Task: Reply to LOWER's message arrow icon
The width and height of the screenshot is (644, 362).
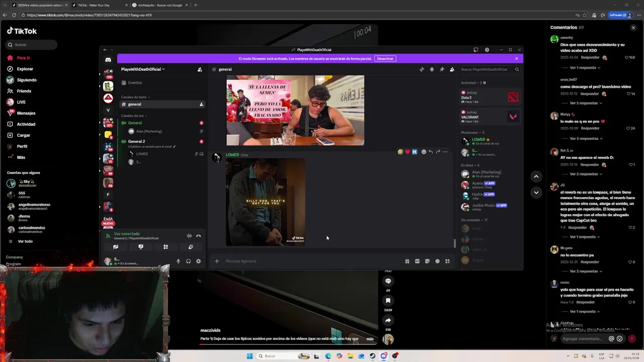Action: coord(431,152)
